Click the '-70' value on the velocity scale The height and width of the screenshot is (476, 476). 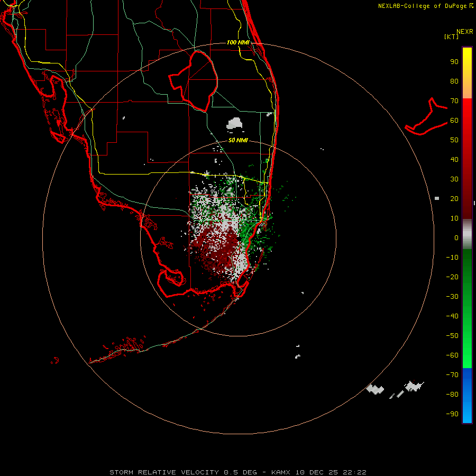click(452, 375)
